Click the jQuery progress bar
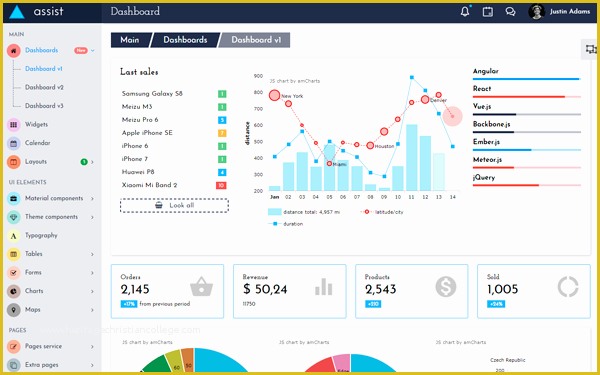The width and height of the screenshot is (600, 375). pos(527,185)
